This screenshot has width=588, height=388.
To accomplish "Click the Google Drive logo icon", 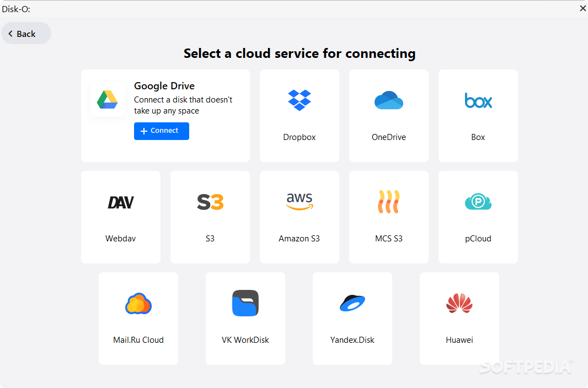I will click(x=107, y=100).
